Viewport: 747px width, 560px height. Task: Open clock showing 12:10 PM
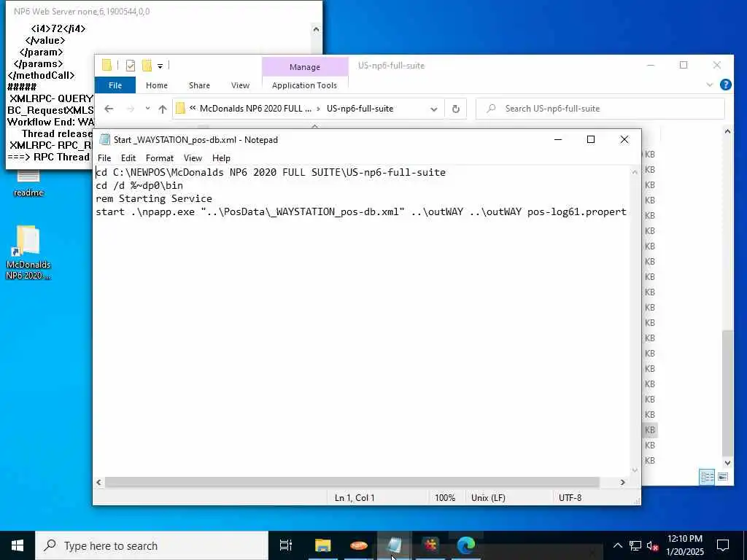point(684,545)
